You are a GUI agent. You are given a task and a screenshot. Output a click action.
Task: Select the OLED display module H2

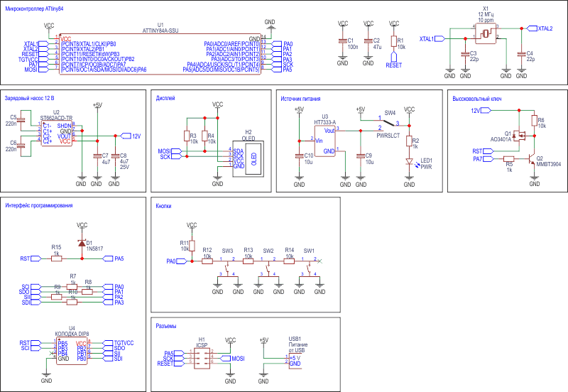point(248,159)
